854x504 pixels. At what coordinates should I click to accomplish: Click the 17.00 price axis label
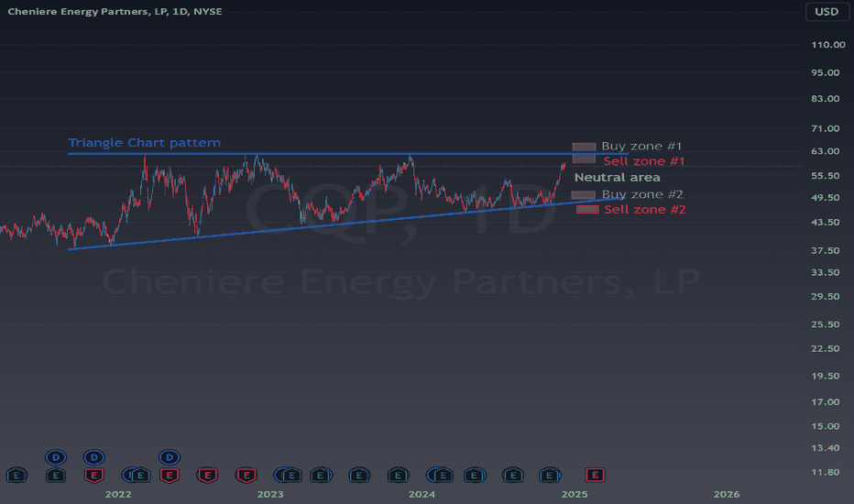[825, 402]
